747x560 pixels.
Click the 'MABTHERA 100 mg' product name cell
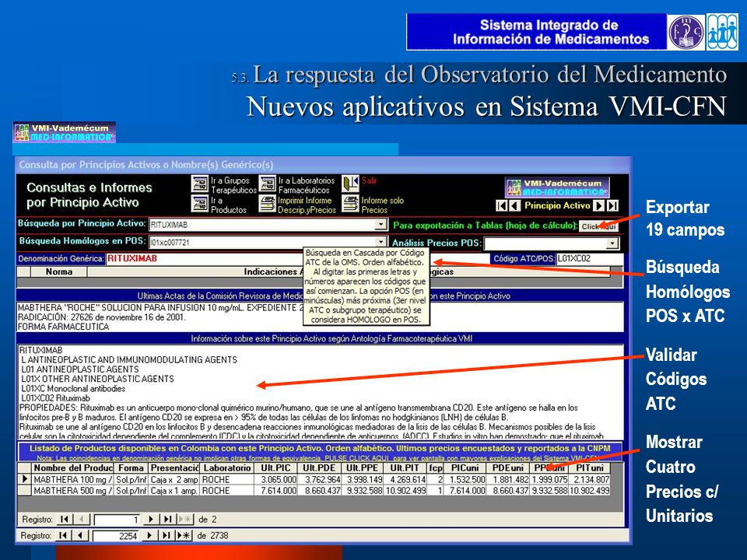[x=73, y=480]
